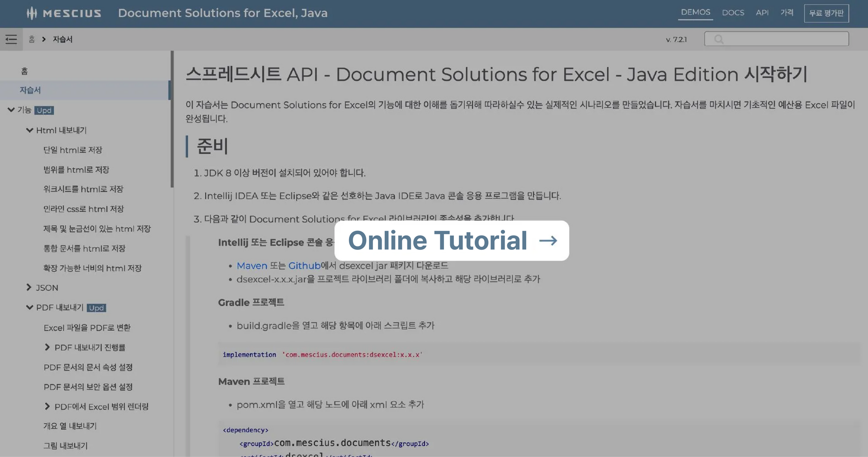Click the 자습서 breadcrumb item
The image size is (868, 457).
[62, 39]
